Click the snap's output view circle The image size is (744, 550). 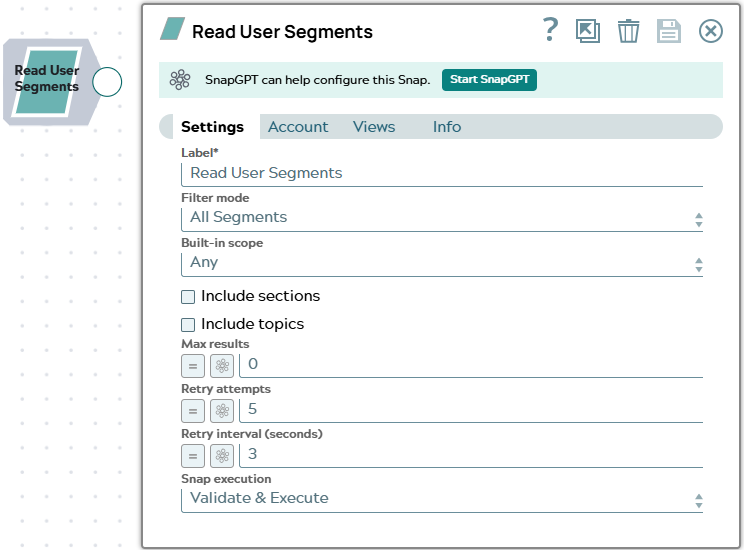click(107, 82)
